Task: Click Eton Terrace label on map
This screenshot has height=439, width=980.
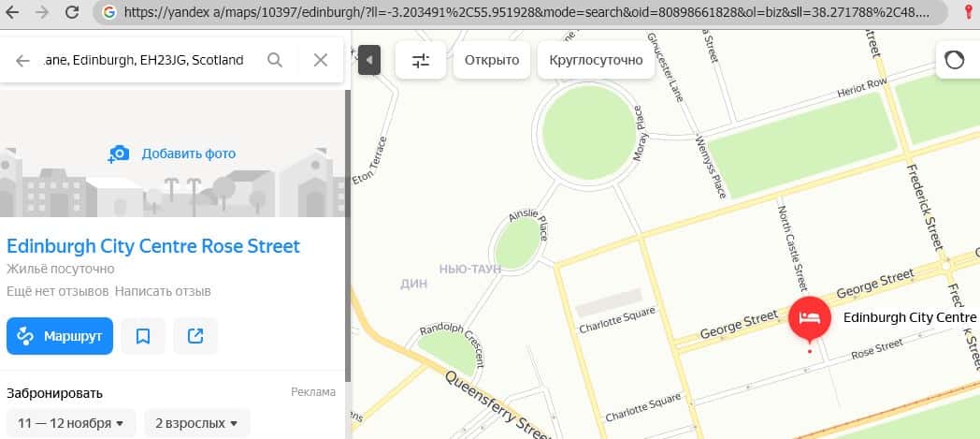Action: click(x=370, y=159)
